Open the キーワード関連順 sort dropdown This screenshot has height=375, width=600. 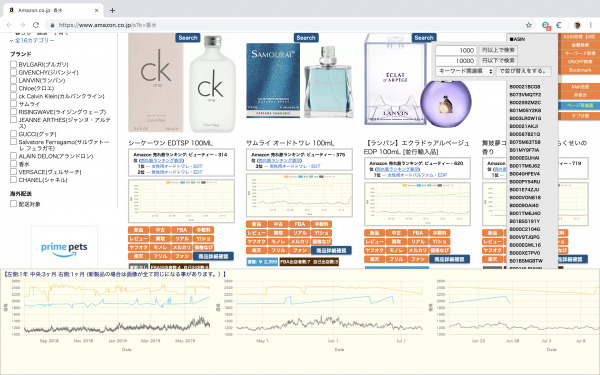(465, 71)
